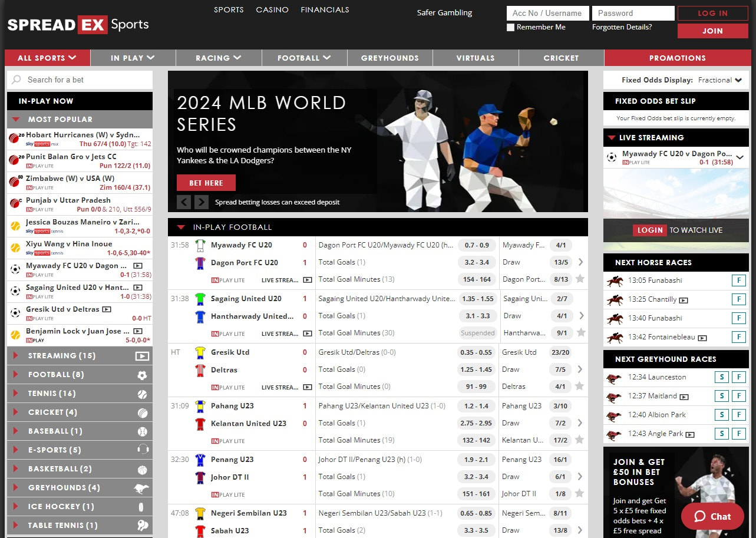Click the Join button

click(712, 31)
